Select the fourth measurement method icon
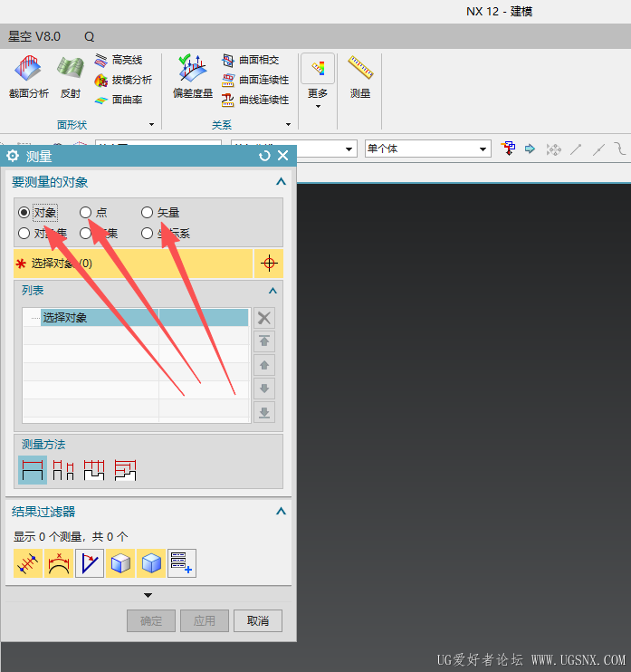Screen dimensions: 631x672 coord(125,470)
